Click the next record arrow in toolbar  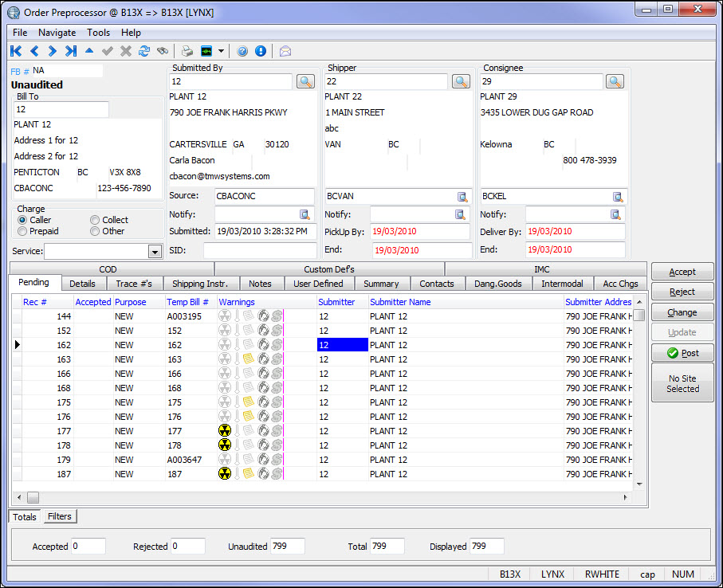(52, 51)
